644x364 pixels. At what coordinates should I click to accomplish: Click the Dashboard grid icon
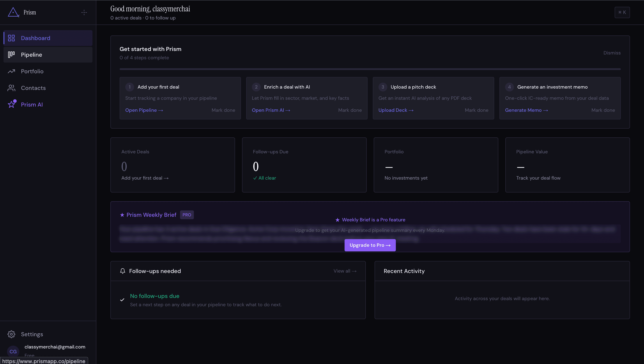click(11, 38)
